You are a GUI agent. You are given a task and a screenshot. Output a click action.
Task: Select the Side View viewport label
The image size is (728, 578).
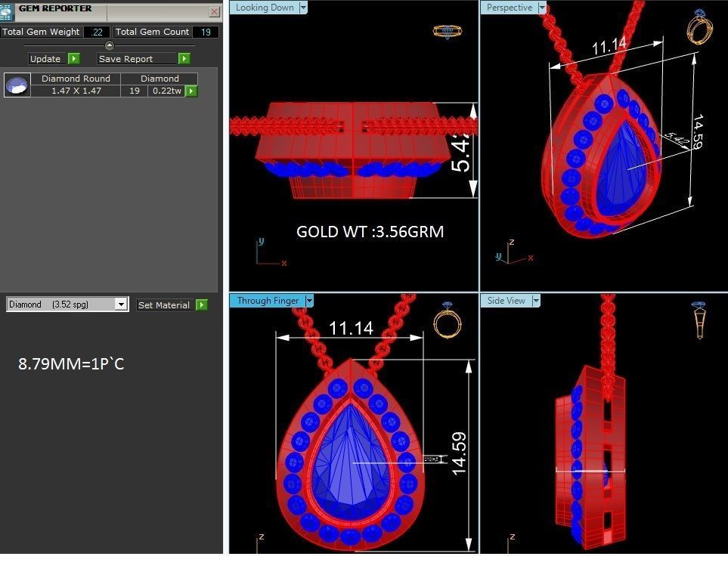(x=506, y=301)
